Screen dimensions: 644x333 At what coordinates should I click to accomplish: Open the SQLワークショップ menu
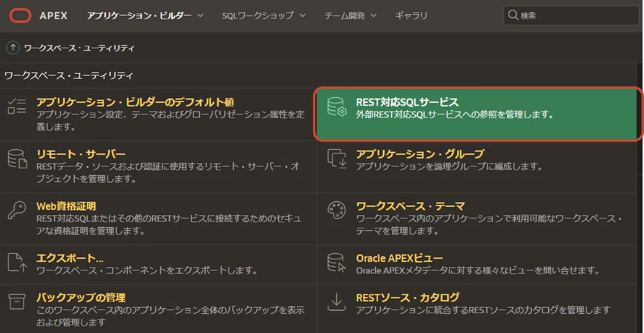(x=258, y=15)
